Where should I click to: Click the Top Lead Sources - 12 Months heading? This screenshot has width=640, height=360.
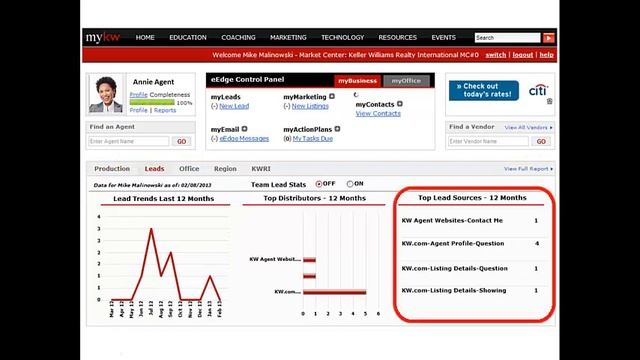[x=472, y=198]
